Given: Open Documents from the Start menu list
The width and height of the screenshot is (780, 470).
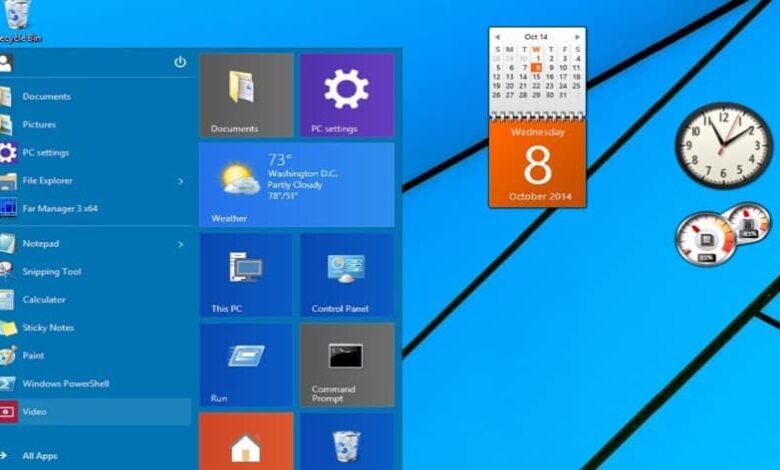Looking at the screenshot, I should (x=96, y=96).
